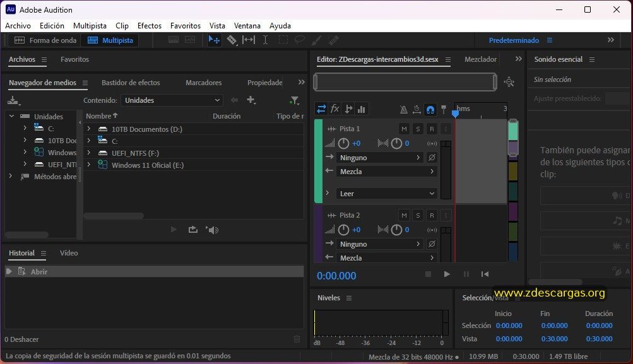Viewport: 633px width, 364px height.
Task: Expand Métodos abreviados tree node
Action: click(x=11, y=177)
